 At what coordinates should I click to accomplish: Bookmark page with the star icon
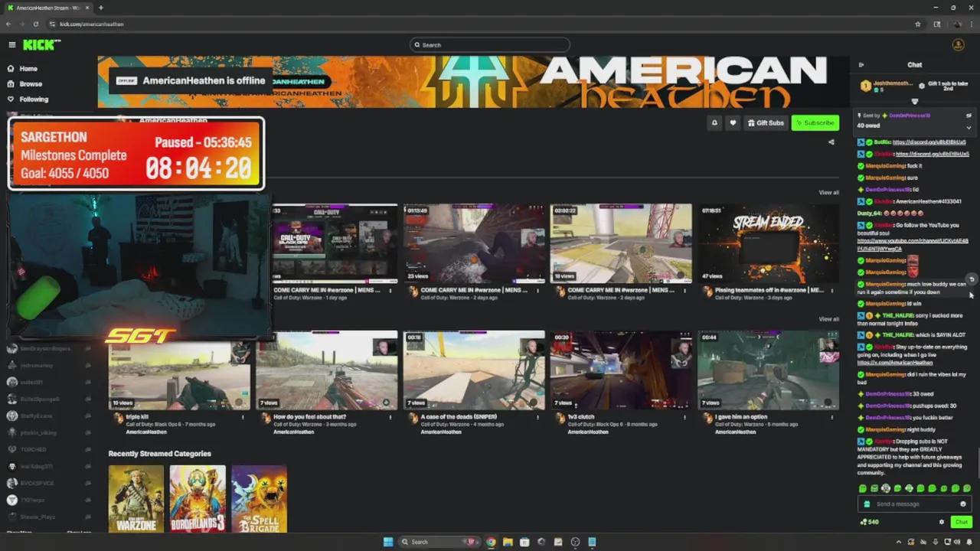coord(918,24)
